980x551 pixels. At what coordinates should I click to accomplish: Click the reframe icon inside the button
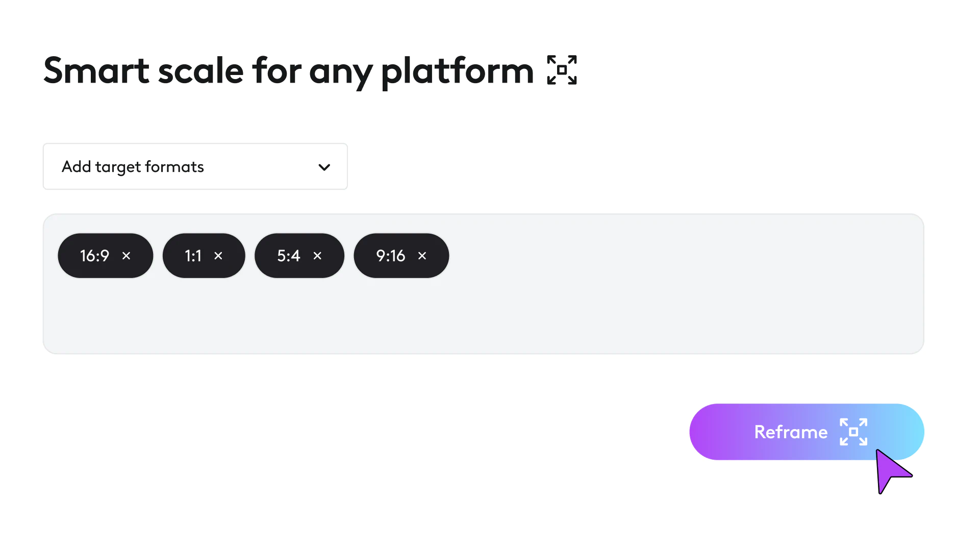pyautogui.click(x=853, y=432)
